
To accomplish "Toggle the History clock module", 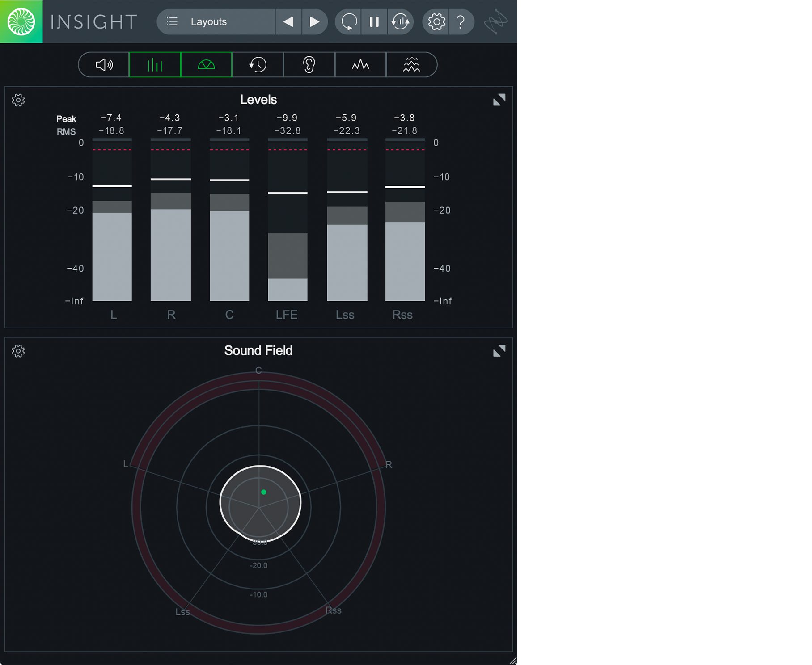I will (x=258, y=65).
